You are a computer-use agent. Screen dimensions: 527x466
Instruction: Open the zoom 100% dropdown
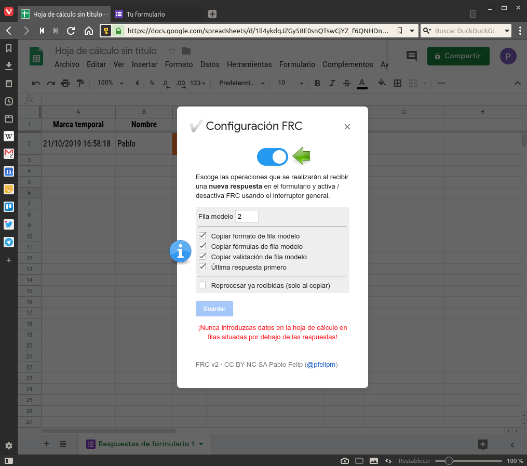click(x=110, y=83)
